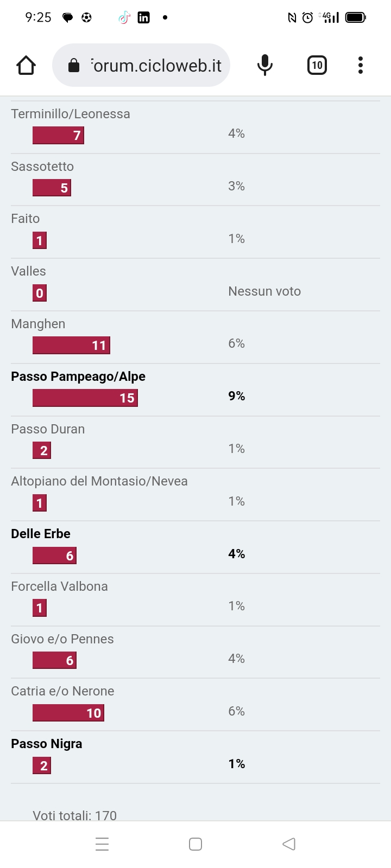Viewport: 391px width, 868px height.
Task: Tap the Terminillo/Leonessa bar with 7 votes
Action: coord(58,136)
